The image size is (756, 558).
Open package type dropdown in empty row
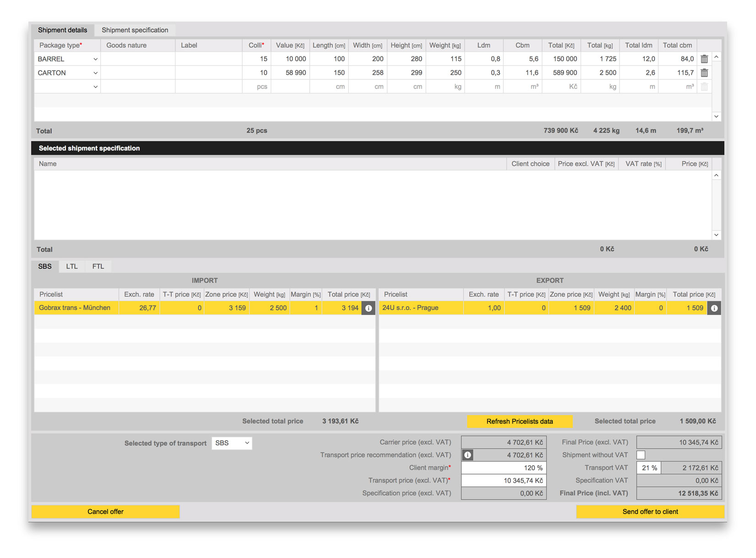pos(95,87)
